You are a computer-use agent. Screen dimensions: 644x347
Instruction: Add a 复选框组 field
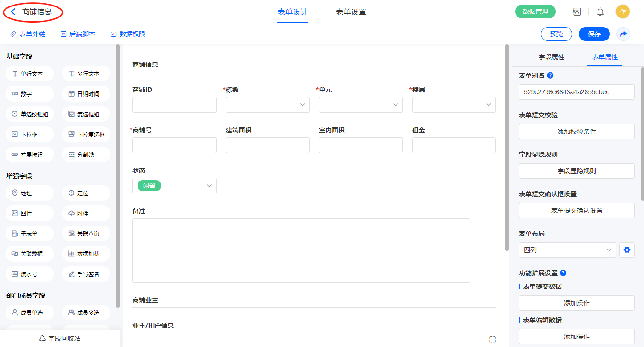[x=86, y=114]
